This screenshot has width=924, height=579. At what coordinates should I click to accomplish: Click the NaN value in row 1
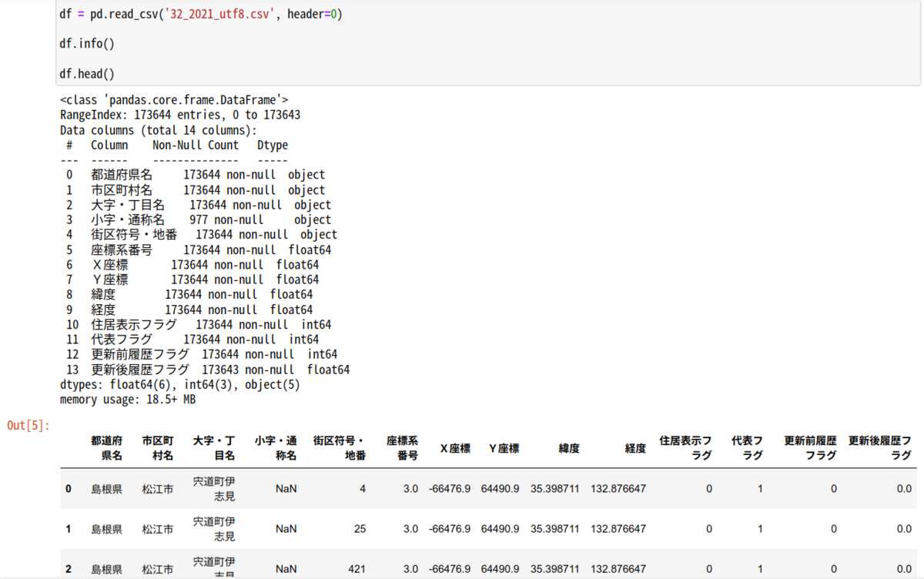(285, 529)
